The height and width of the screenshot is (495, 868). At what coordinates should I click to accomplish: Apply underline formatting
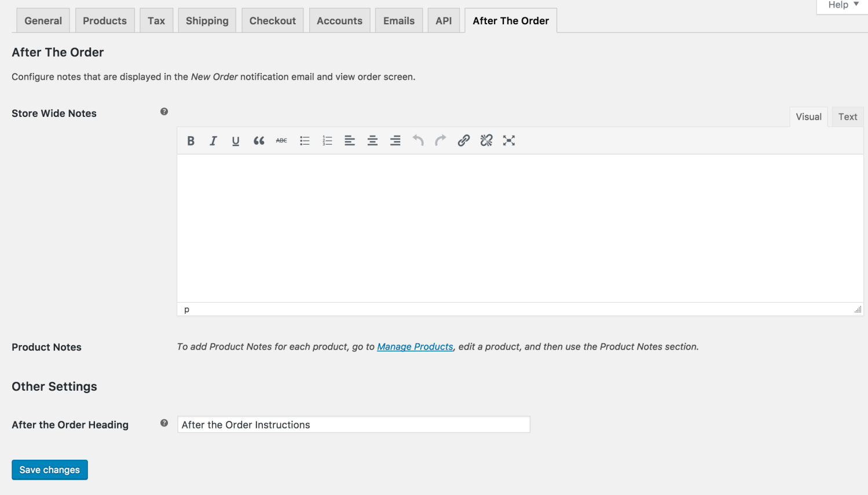point(235,140)
